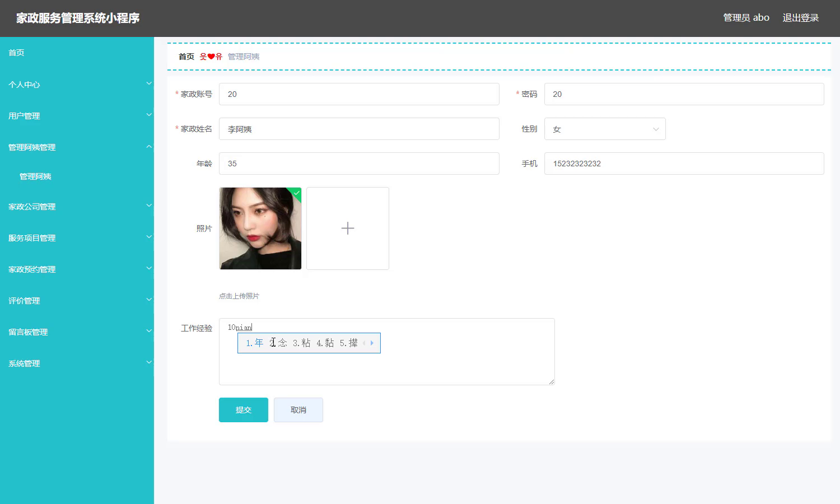Expand the 留言板管理 sidebar menu
Viewport: 840px width, 504px height.
pyautogui.click(x=77, y=332)
